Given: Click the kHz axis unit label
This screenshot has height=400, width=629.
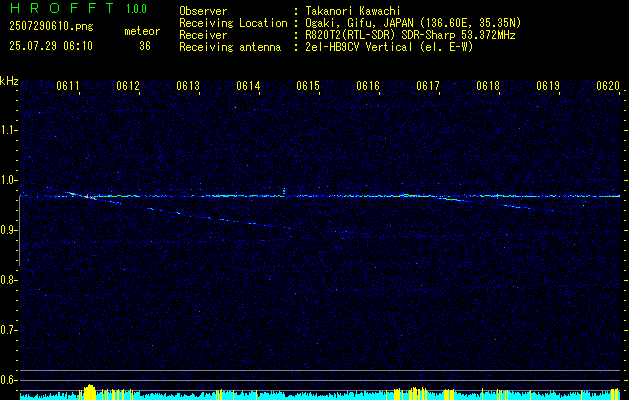Looking at the screenshot, I should tap(9, 81).
